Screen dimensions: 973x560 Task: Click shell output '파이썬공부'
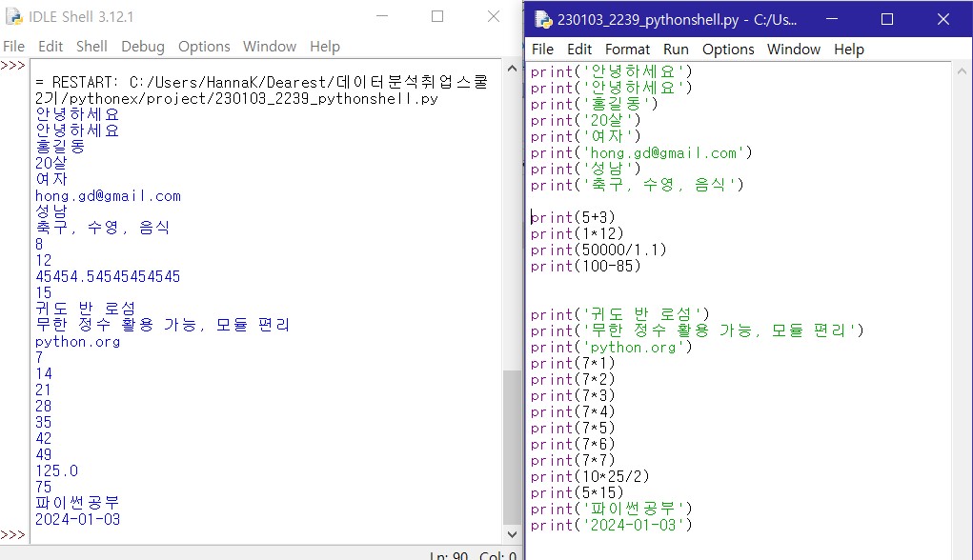click(x=77, y=503)
